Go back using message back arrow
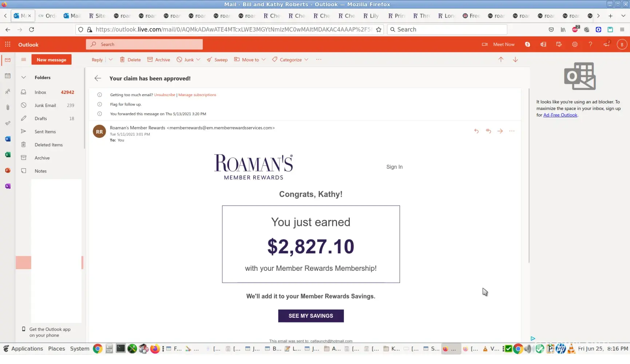 (x=98, y=78)
